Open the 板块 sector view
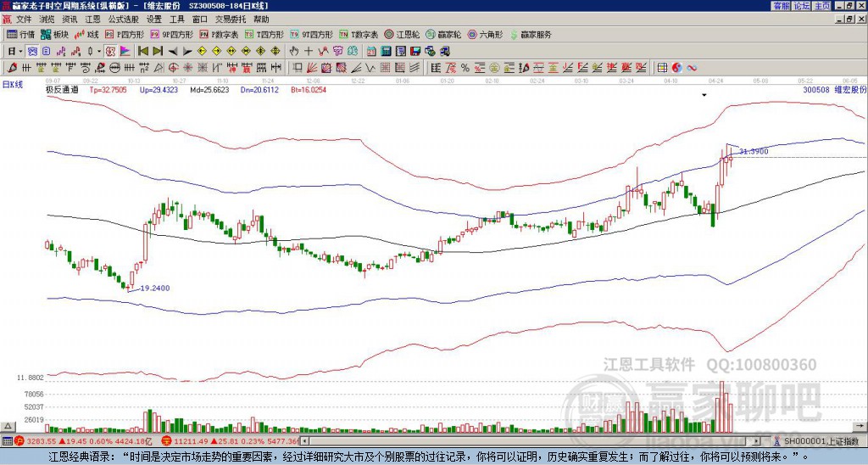868x465 pixels. pyautogui.click(x=54, y=34)
